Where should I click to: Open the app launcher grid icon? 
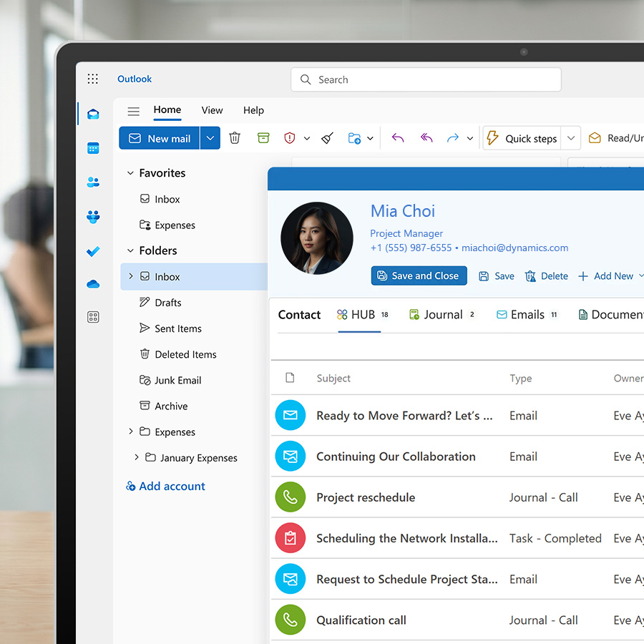click(x=93, y=79)
